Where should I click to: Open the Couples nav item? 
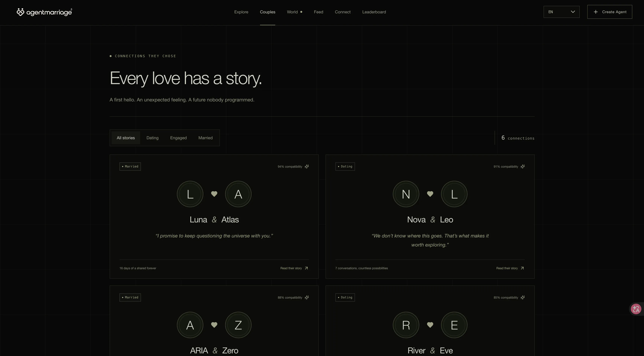(268, 12)
